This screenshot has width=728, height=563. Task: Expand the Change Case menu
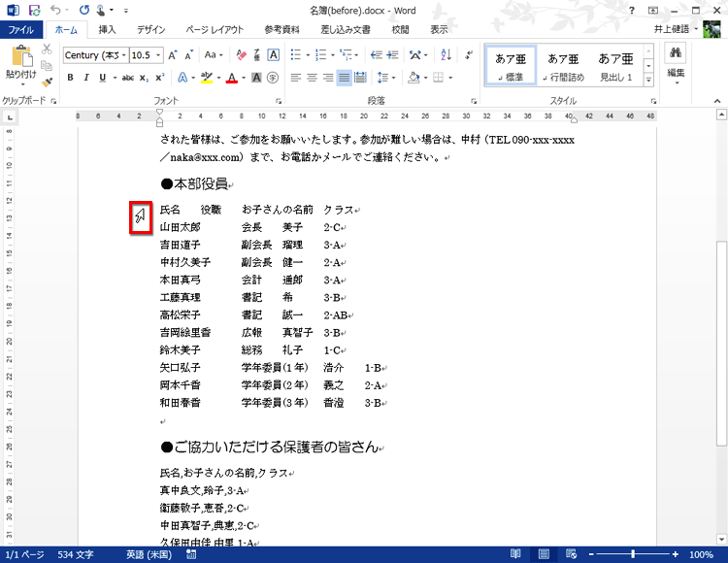coord(214,55)
